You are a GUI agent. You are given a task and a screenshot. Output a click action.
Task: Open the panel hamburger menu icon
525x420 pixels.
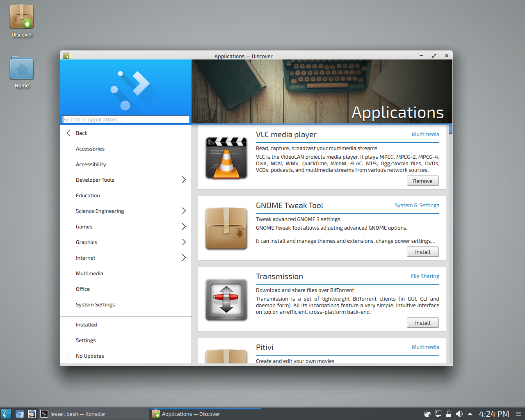518,414
